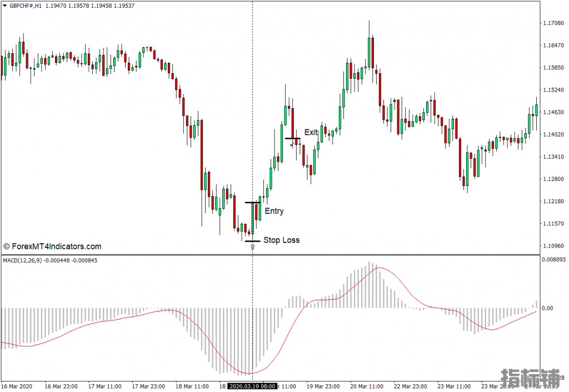Click the 1.15850 price level
Image resolution: width=569 pixels, height=392 pixels.
click(553, 67)
